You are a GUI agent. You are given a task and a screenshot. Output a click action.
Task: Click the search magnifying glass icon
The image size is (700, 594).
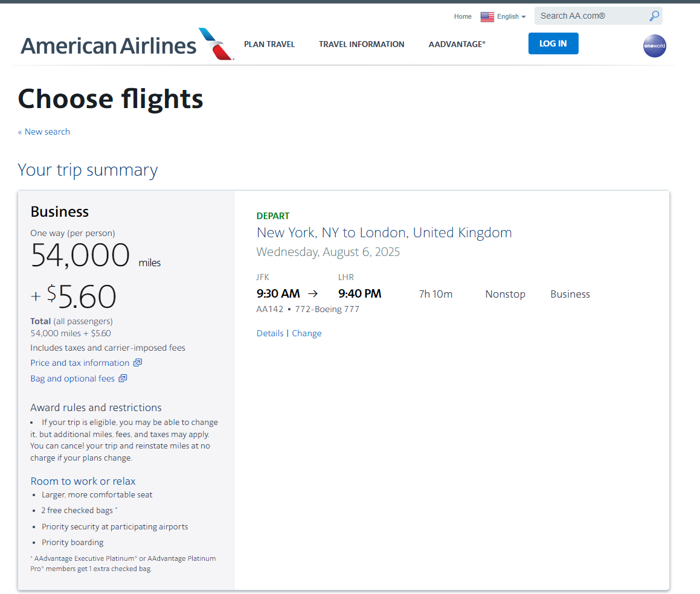tap(653, 16)
